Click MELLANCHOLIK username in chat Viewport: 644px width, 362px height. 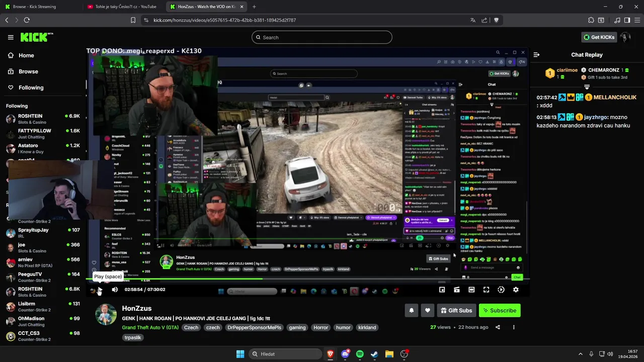point(615,98)
